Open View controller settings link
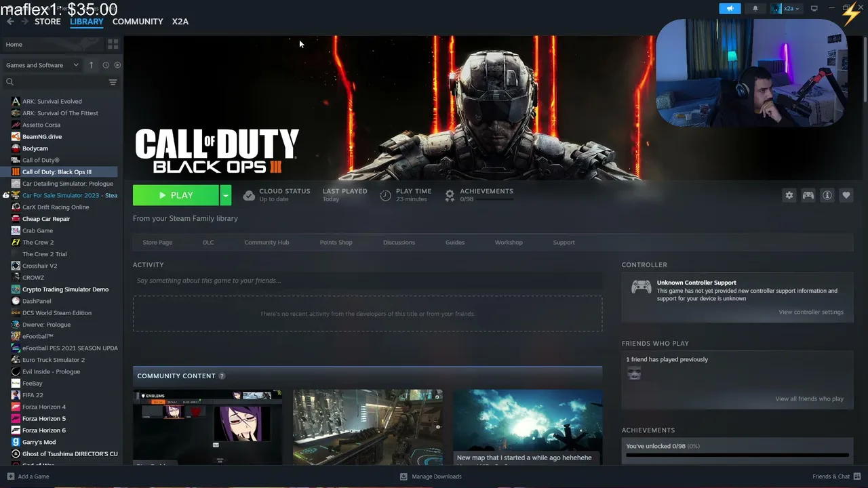The width and height of the screenshot is (868, 488). coord(811,312)
